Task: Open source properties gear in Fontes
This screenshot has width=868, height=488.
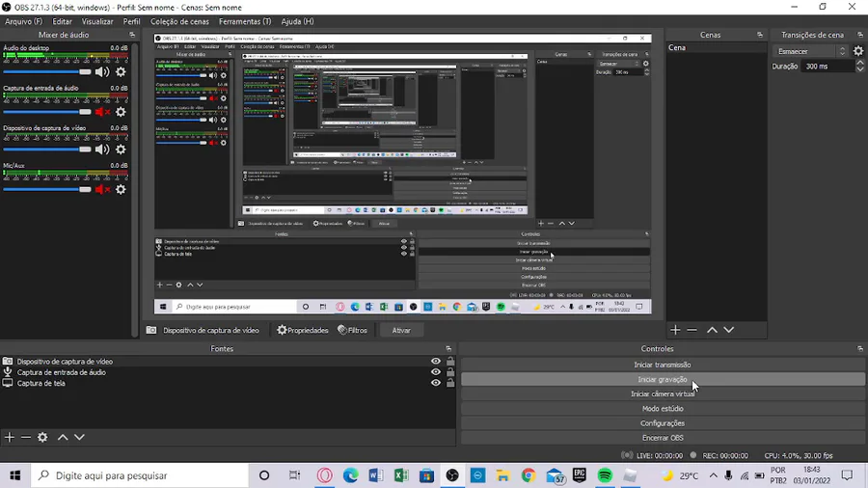Action: [x=42, y=437]
